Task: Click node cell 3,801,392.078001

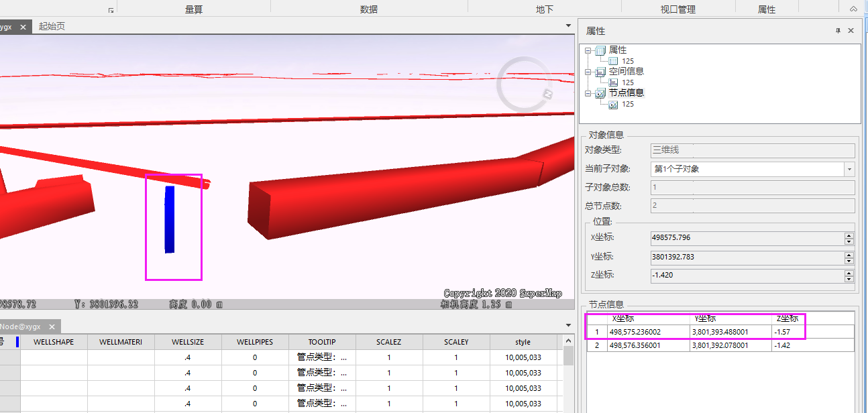Action: coord(730,345)
